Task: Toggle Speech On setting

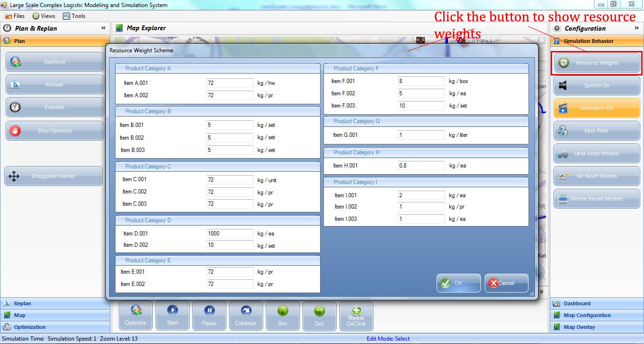Action: click(x=596, y=85)
